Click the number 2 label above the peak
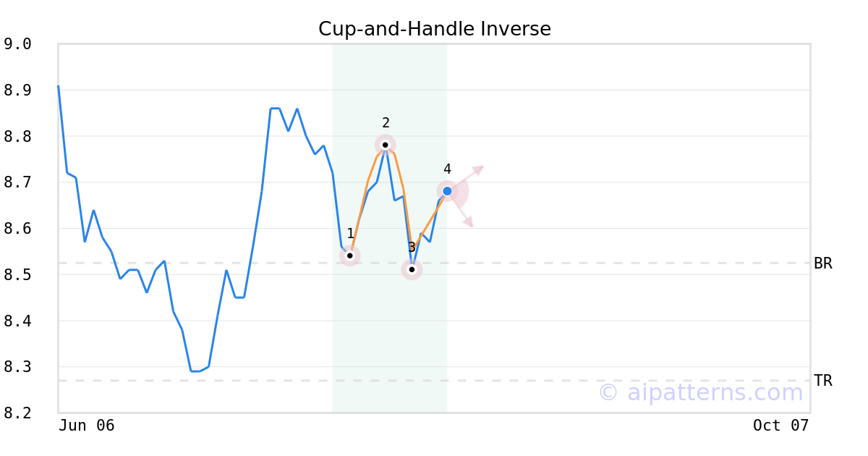Image resolution: width=868 pixels, height=456 pixels. click(x=386, y=123)
